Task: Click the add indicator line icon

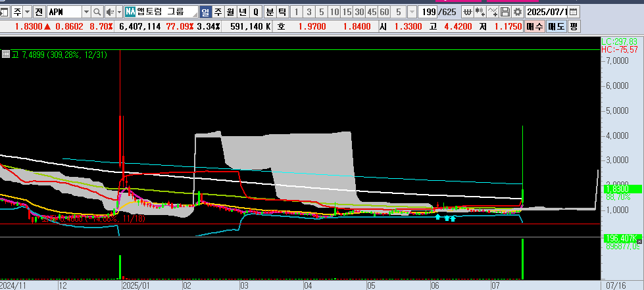Action: 493,12
